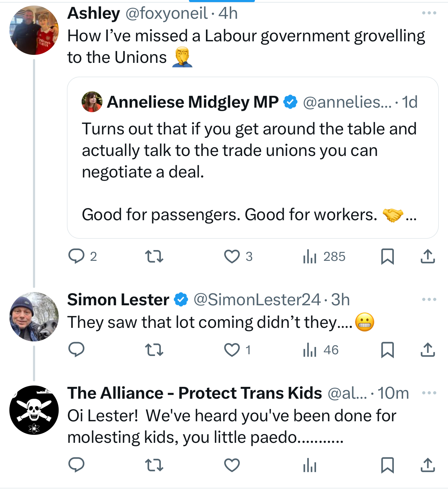Image resolution: width=448 pixels, height=489 pixels.
Task: Bookmark Ashley's tweet
Action: coord(387,257)
